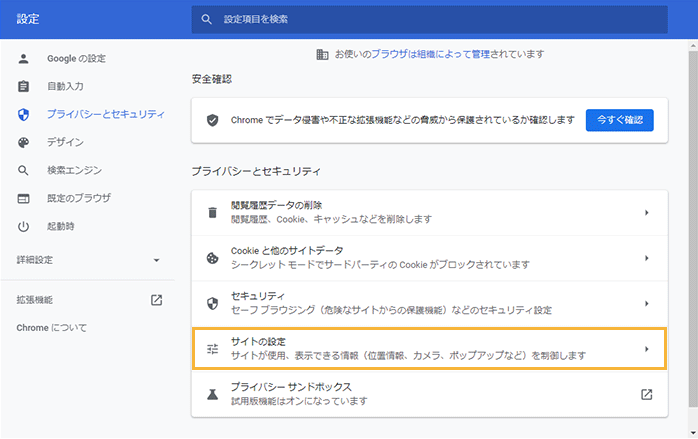Expand the セキュリティ row arrow

[646, 303]
